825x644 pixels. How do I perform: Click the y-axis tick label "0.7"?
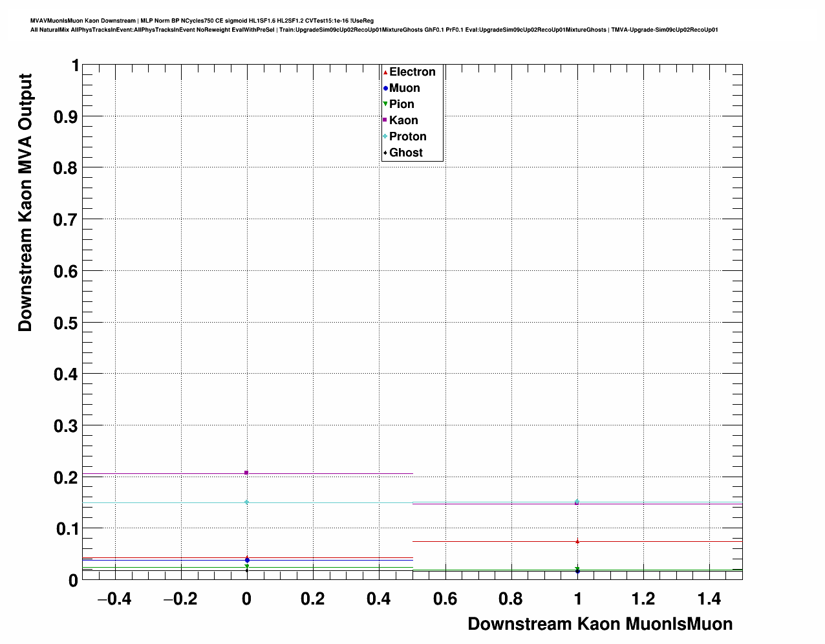67,220
